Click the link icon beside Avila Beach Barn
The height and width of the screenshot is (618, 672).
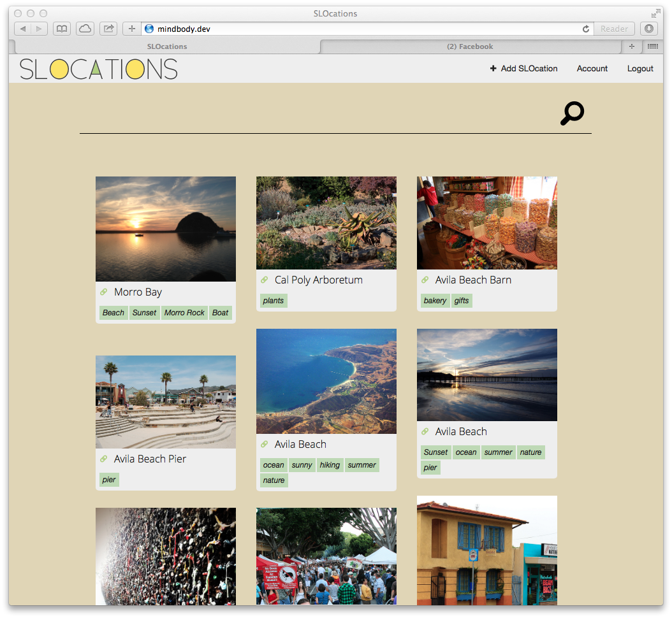(425, 280)
